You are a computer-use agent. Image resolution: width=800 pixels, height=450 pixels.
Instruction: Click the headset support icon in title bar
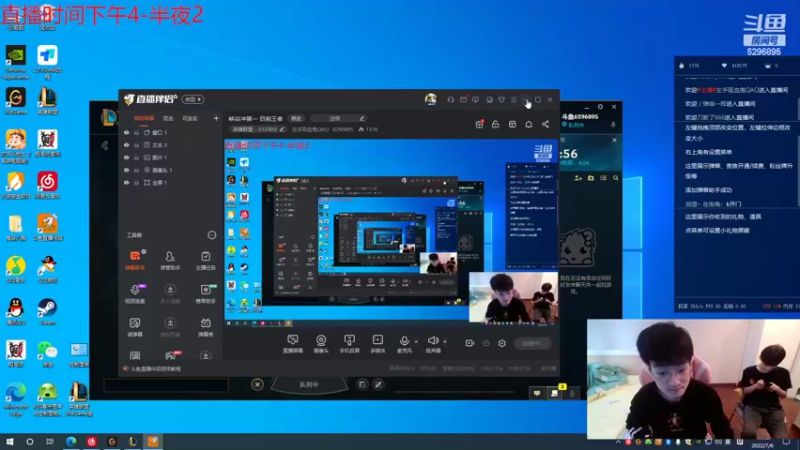(x=451, y=99)
